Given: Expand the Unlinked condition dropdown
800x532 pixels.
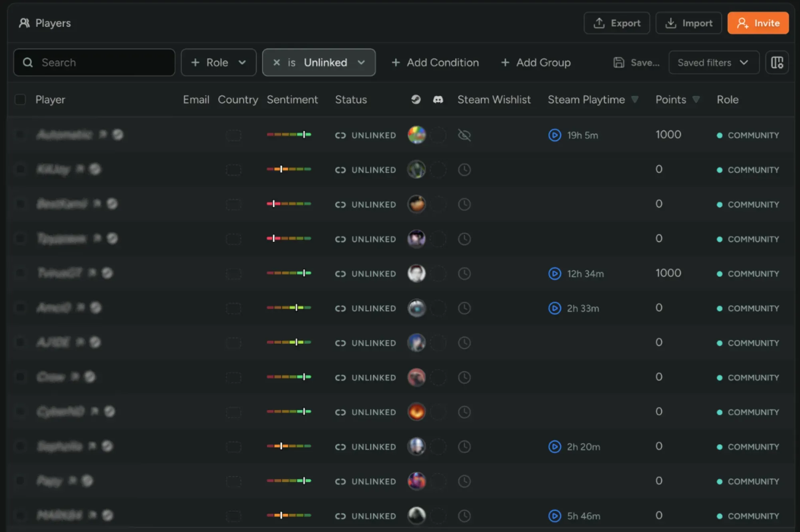Looking at the screenshot, I should point(361,62).
